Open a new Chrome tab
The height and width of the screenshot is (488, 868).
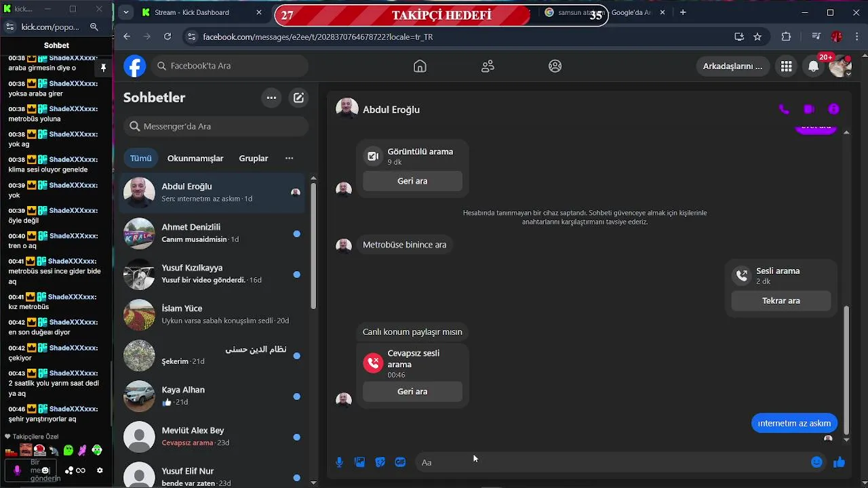click(683, 12)
